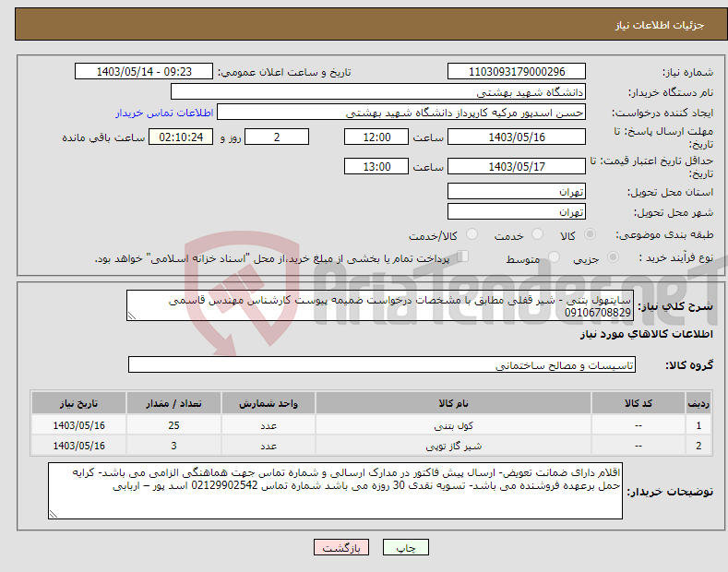
Task: Click the delivery province field تهران
Action: pyautogui.click(x=517, y=191)
